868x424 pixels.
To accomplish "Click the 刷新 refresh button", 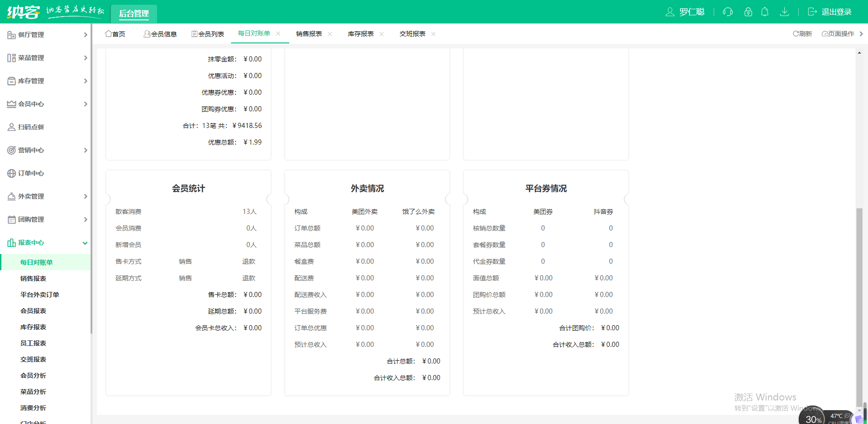I will [x=802, y=34].
